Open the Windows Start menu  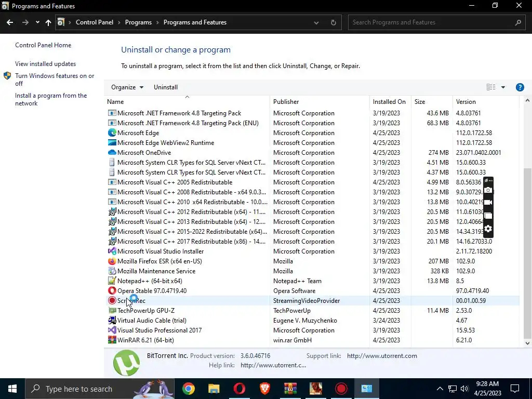[x=12, y=389]
